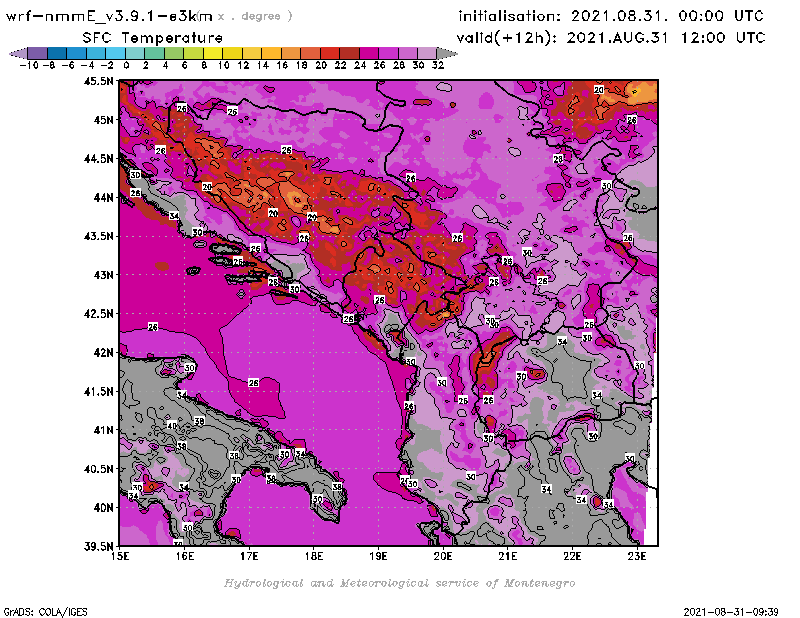Click the 40N latitude label
The height and width of the screenshot is (618, 800).
click(104, 508)
